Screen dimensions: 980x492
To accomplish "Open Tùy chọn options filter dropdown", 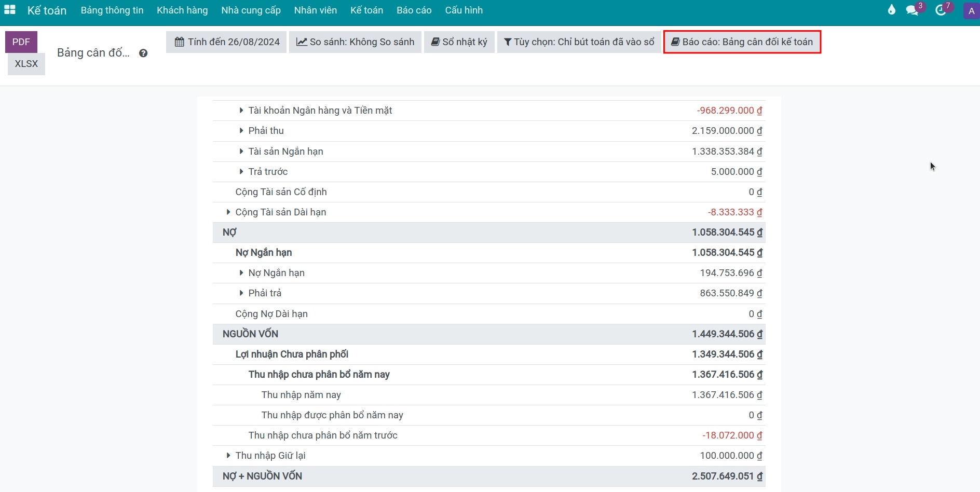I will [579, 42].
